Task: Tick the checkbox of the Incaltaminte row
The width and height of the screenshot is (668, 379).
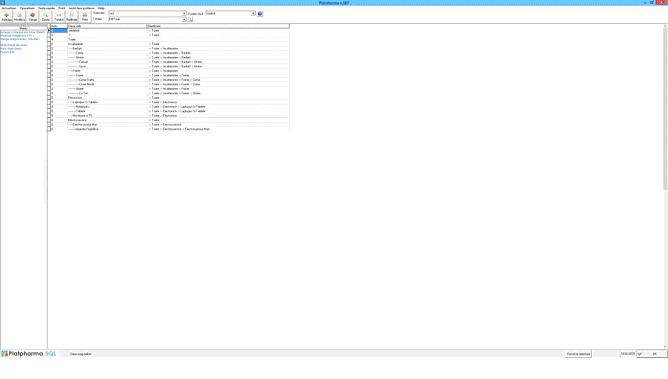Action: [x=49, y=44]
